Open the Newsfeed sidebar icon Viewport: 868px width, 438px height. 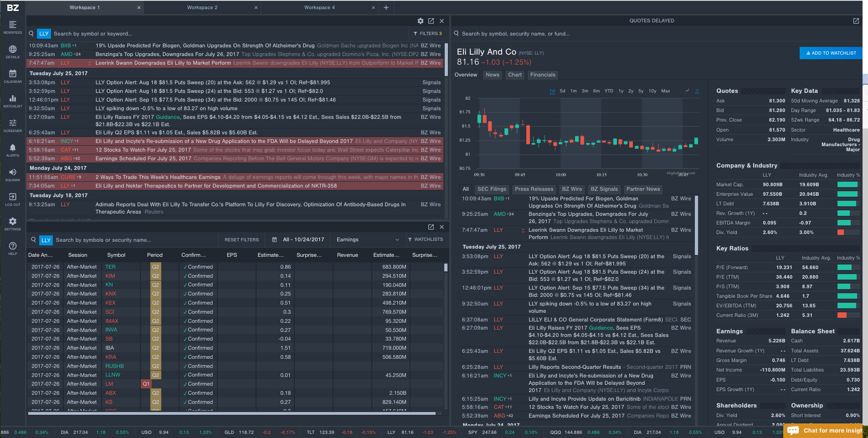click(x=13, y=25)
